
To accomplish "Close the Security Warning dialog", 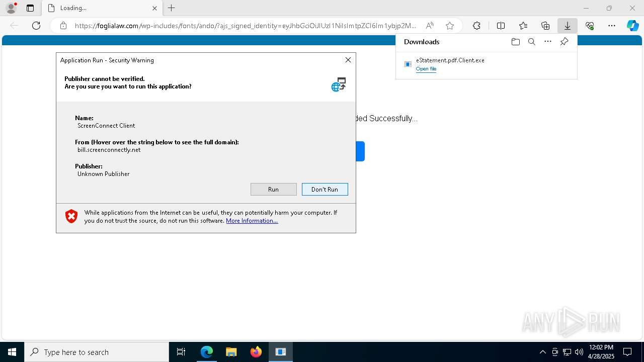I will pos(348,60).
